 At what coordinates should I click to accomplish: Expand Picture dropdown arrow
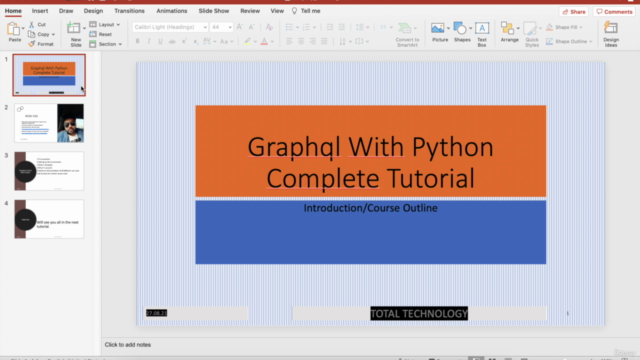pos(448,28)
